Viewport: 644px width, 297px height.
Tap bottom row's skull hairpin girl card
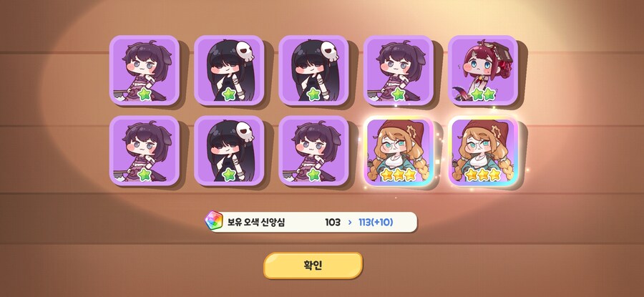(x=229, y=151)
